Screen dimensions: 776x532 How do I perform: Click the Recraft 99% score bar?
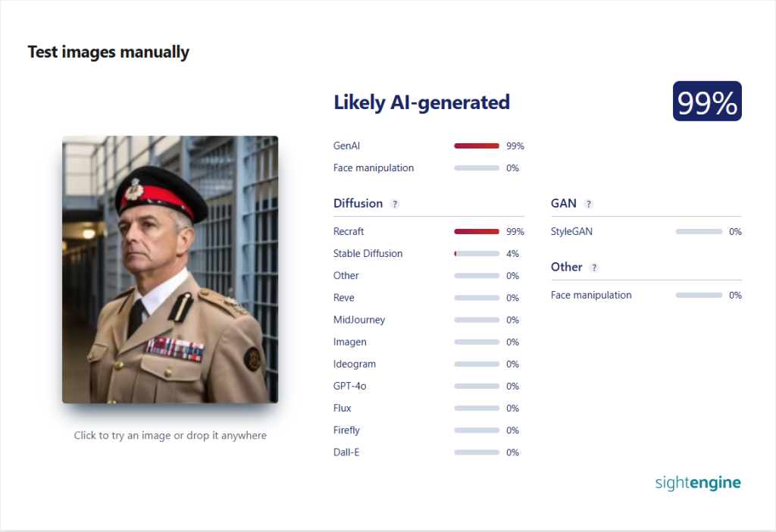coord(477,232)
